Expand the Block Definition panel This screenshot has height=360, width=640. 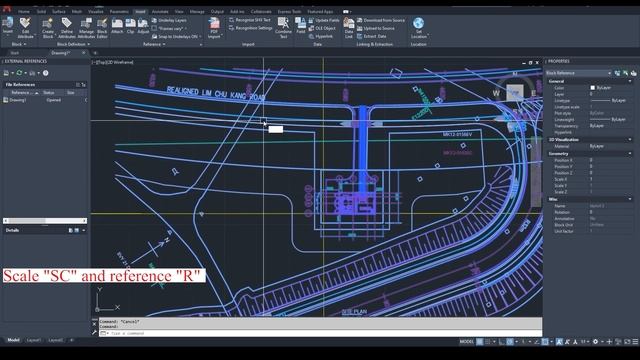(73, 44)
